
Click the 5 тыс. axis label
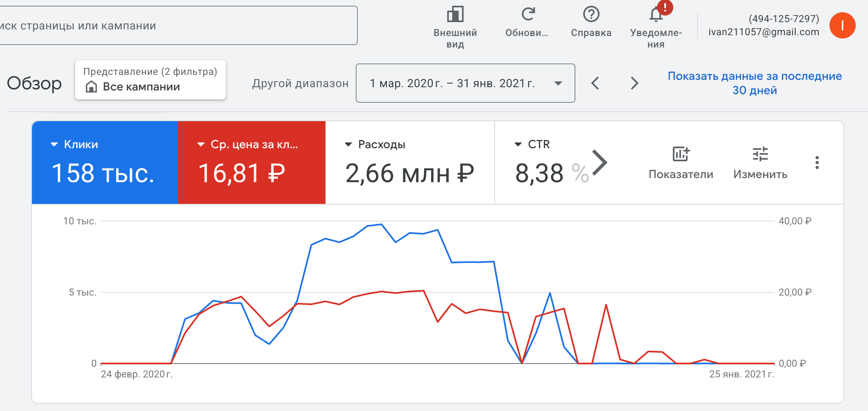coord(83,292)
